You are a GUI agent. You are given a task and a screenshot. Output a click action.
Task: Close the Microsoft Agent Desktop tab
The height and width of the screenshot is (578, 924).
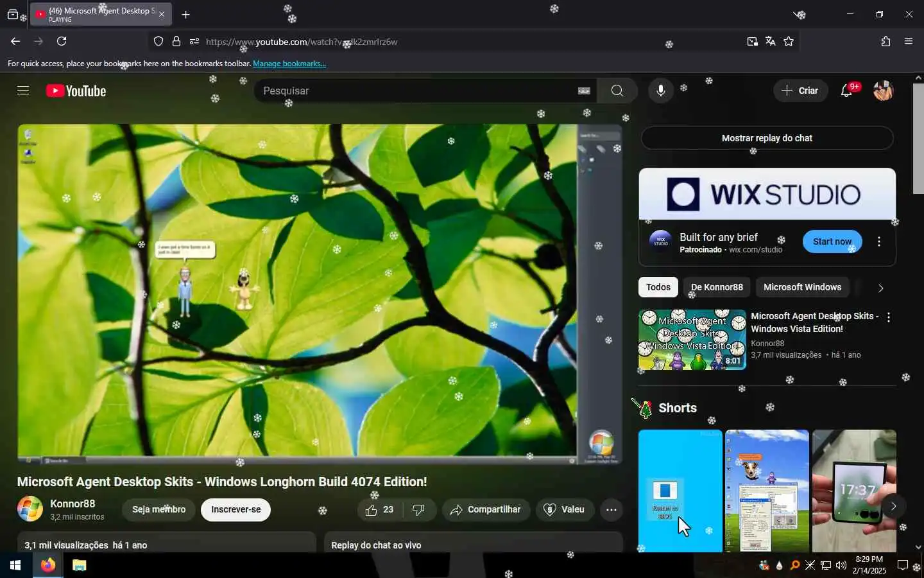161,14
